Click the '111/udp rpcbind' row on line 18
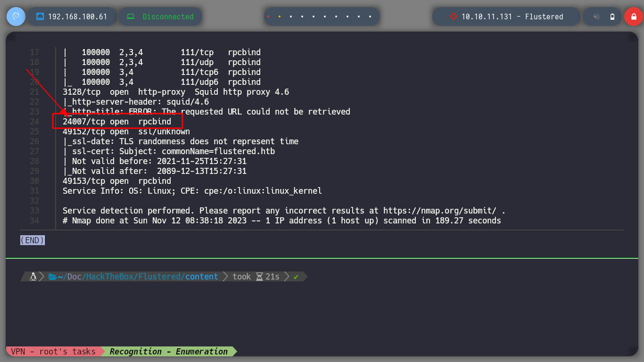This screenshot has width=644, height=362. tap(162, 62)
